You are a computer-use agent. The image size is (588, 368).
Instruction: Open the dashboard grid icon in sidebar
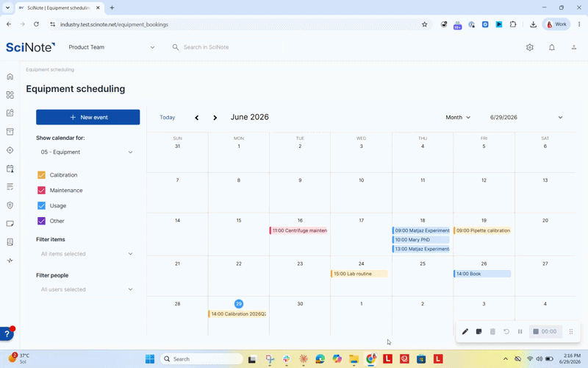(10, 95)
